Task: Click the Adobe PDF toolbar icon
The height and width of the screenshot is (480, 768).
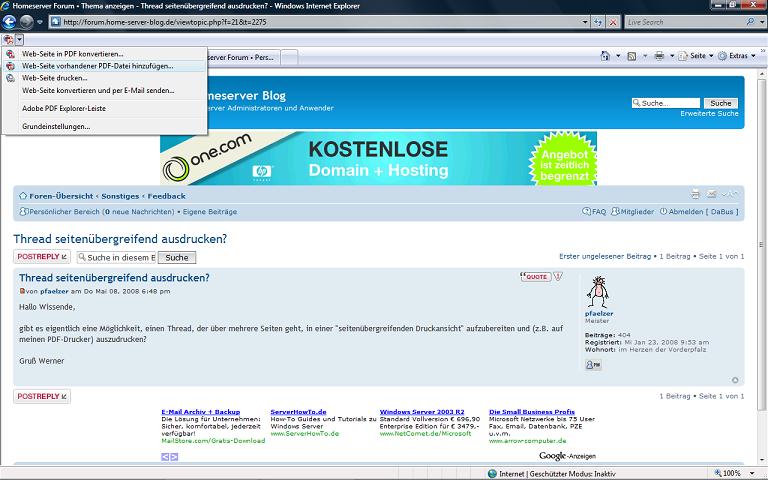Action: (8, 40)
